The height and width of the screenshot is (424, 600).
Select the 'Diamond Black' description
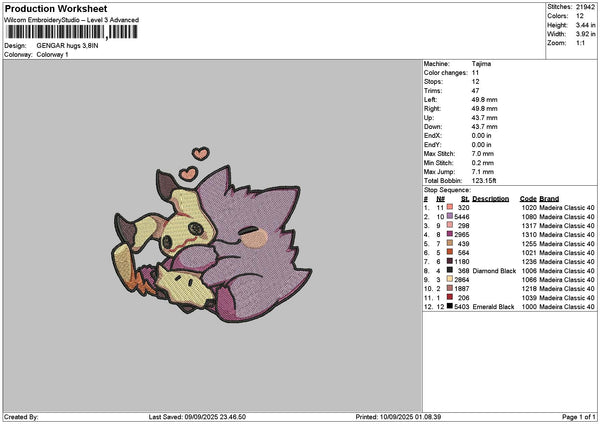[x=494, y=271]
